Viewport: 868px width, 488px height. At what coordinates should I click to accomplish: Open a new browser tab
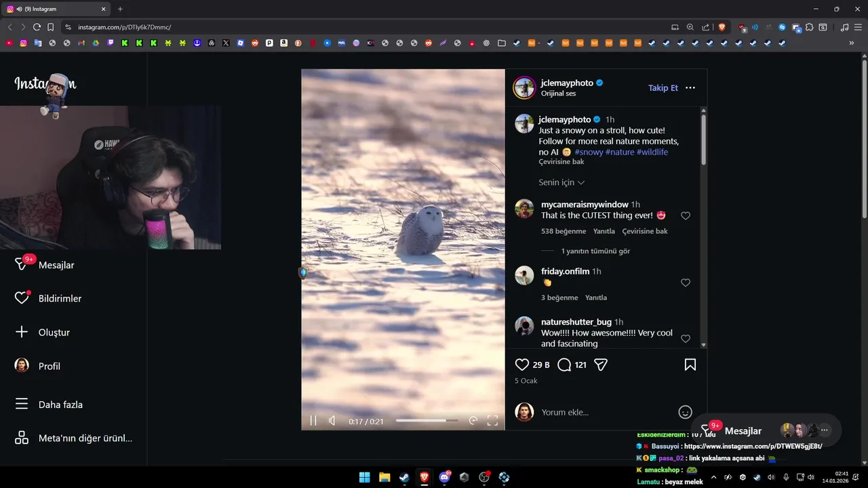tap(120, 9)
